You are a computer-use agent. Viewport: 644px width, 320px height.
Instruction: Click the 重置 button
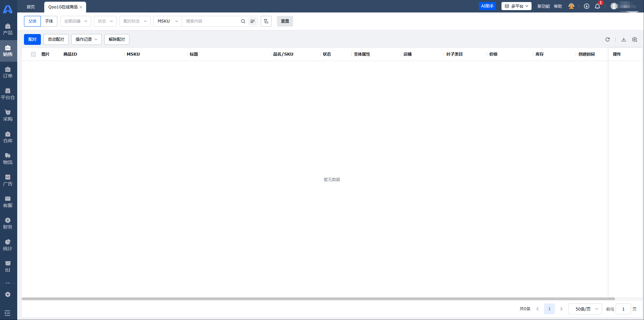[285, 21]
